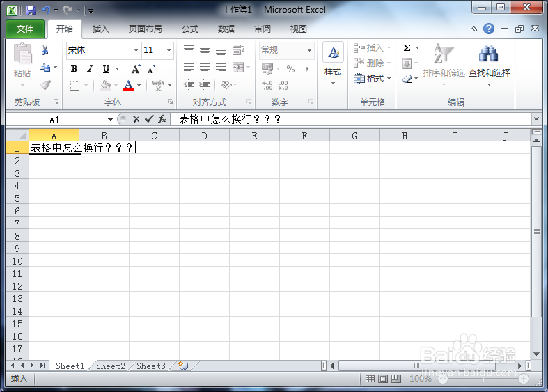This screenshot has width=548, height=392.
Task: Switch to the 插入 ribbon tab
Action: click(x=101, y=29)
